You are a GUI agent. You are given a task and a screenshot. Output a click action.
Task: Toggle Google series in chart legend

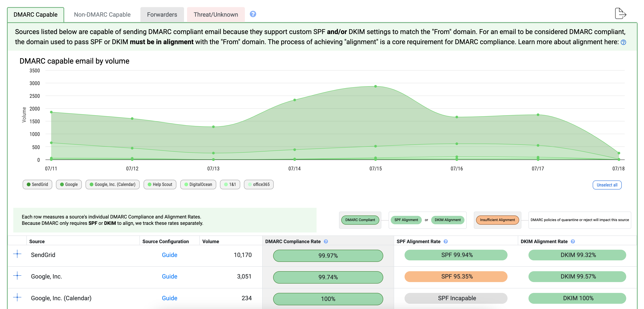pos(69,184)
